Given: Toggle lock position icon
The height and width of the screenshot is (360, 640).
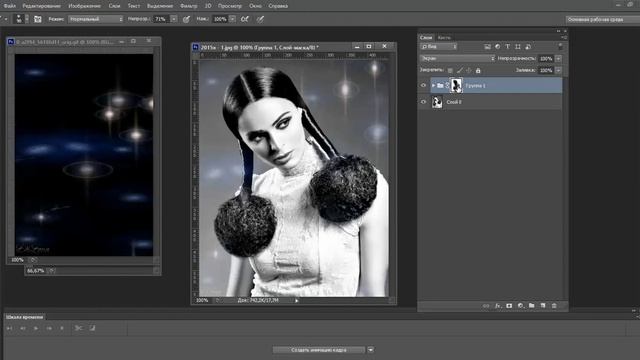Looking at the screenshot, I should 469,71.
